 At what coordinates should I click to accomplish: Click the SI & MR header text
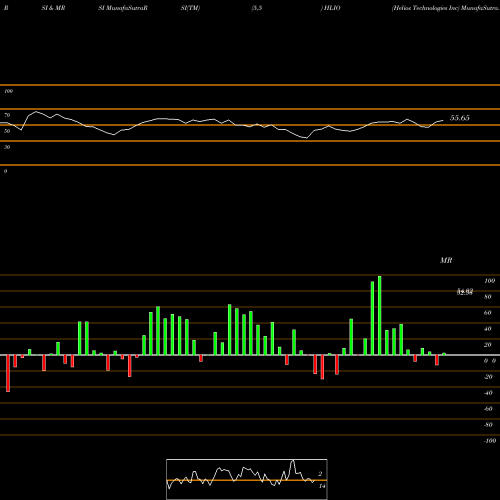click(53, 8)
